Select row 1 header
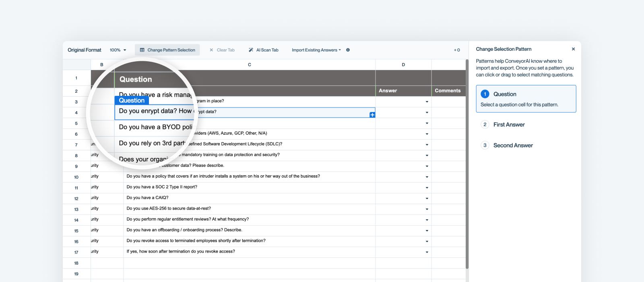The image size is (644, 282). pos(76,78)
